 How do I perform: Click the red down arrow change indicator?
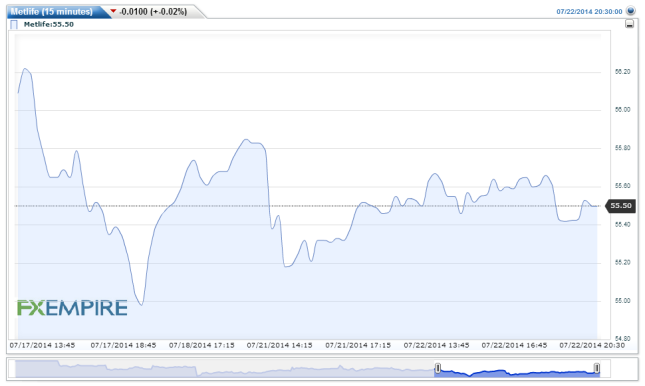[113, 11]
